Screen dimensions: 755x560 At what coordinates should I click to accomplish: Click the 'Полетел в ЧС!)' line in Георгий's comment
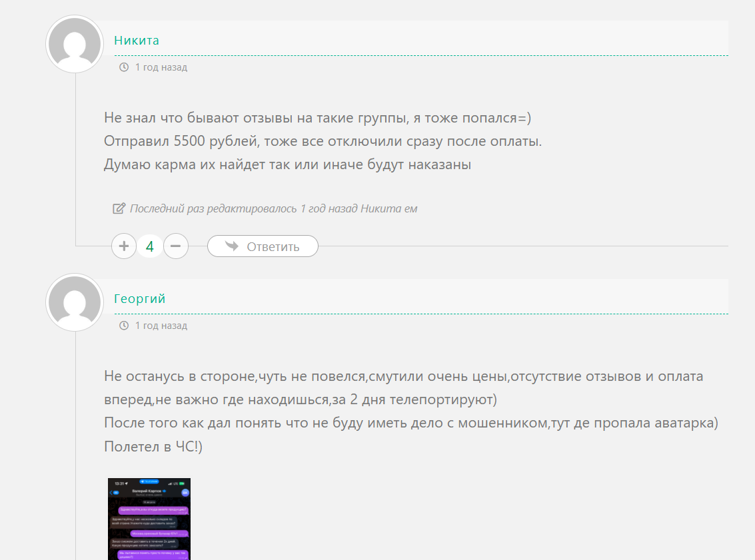153,447
